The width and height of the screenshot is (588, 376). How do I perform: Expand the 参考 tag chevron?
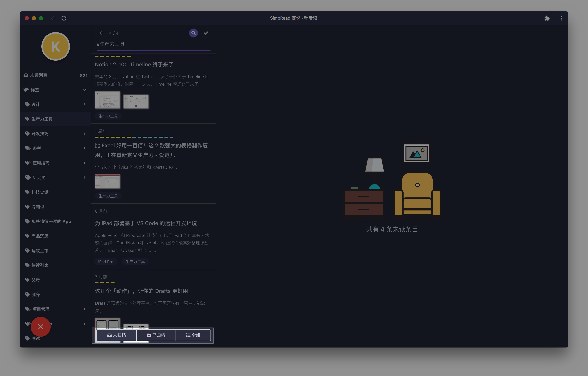pos(85,148)
